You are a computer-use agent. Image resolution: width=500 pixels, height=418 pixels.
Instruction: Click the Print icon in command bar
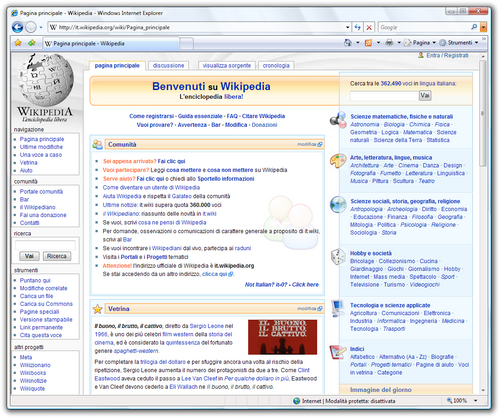pyautogui.click(x=389, y=43)
